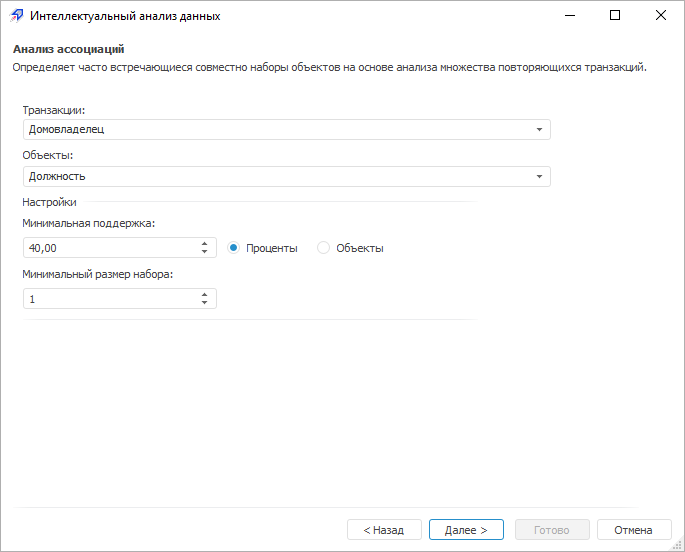Decrease minimum set size with down arrow
The image size is (685, 552).
[x=204, y=303]
